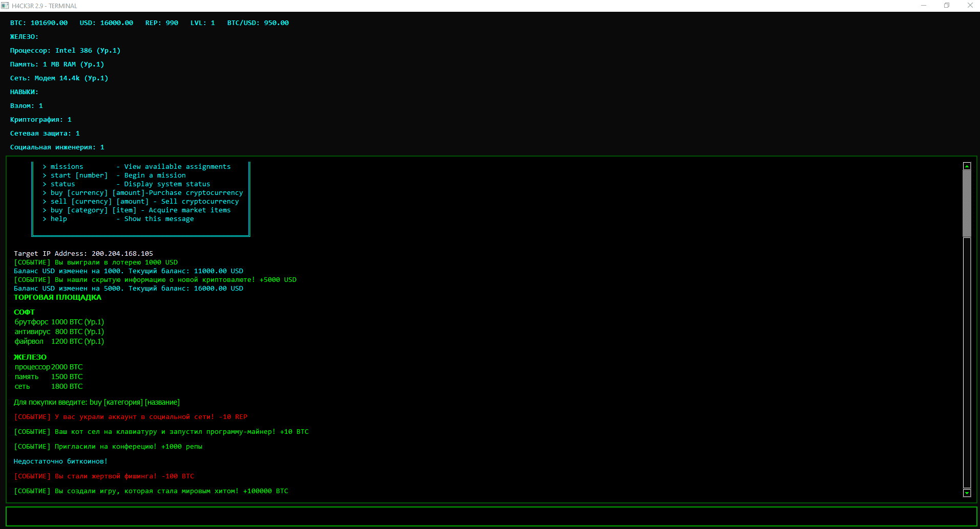This screenshot has width=980, height=529.
Task: Restore down the H4CK3R terminal window
Action: coord(947,6)
